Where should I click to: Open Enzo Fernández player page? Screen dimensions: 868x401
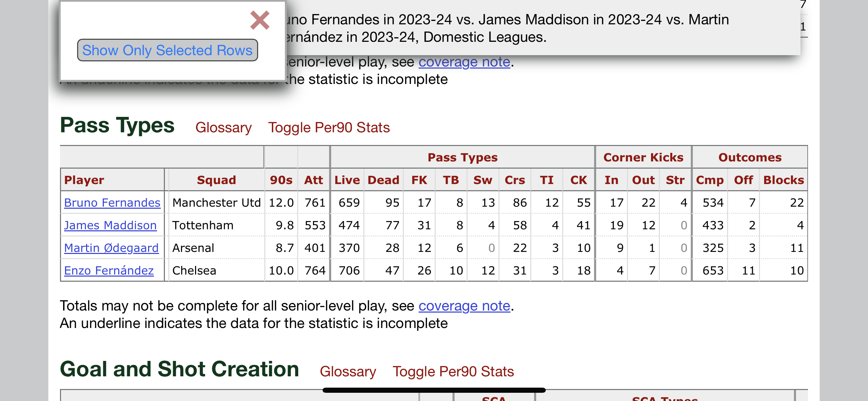coord(109,270)
